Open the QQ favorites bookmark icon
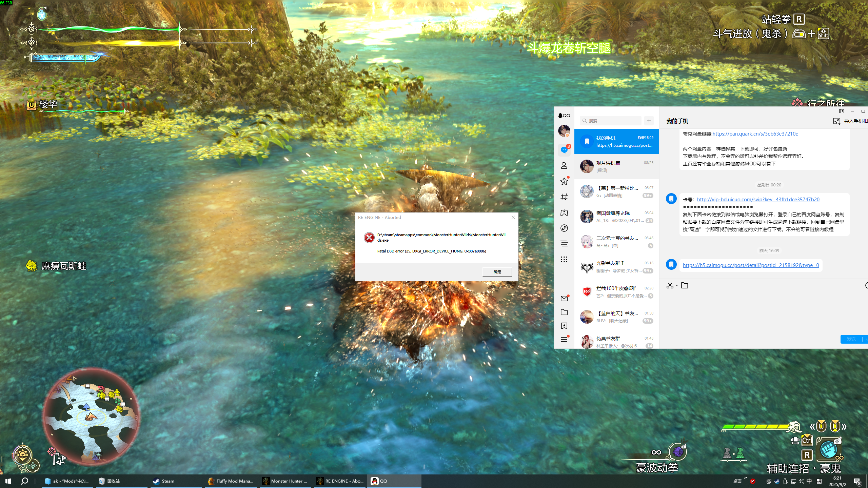Screen dimensions: 868x488 pyautogui.click(x=564, y=326)
